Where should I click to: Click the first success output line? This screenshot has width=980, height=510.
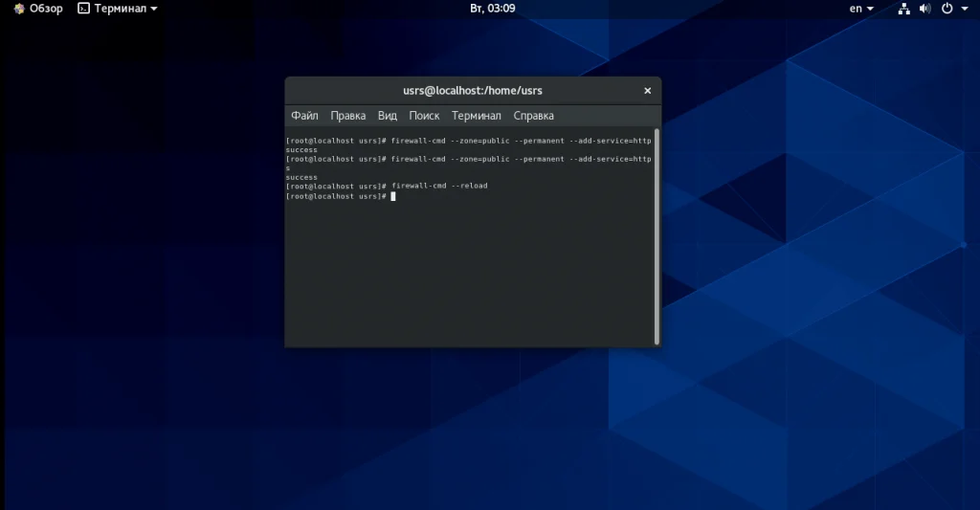(x=301, y=150)
